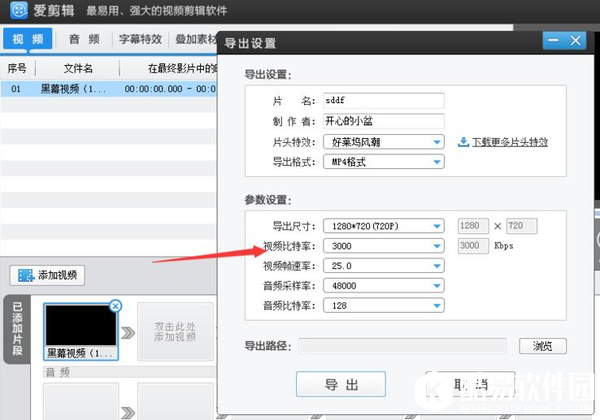Image resolution: width=600 pixels, height=420 pixels.
Task: Click the 片名 text field
Action: (x=384, y=102)
